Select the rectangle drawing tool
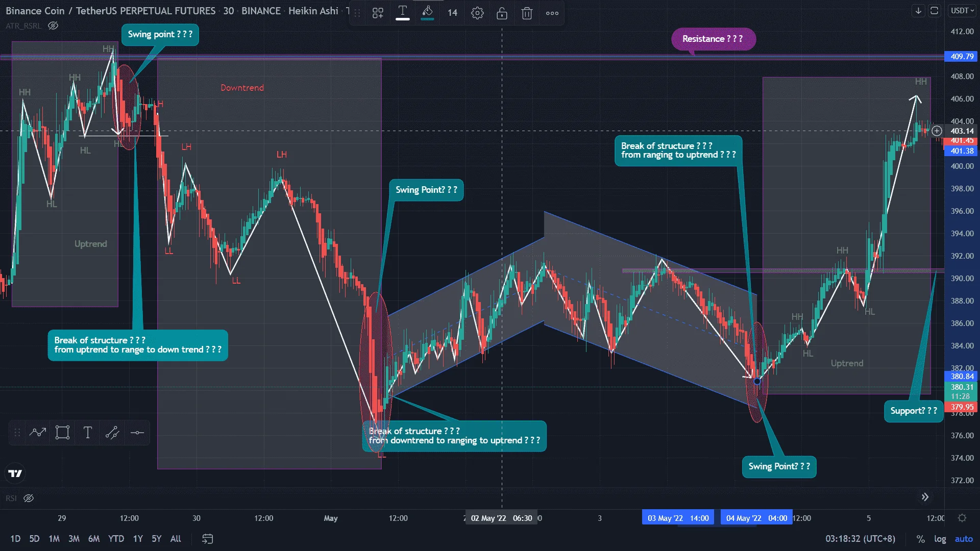Image resolution: width=980 pixels, height=551 pixels. click(x=63, y=433)
